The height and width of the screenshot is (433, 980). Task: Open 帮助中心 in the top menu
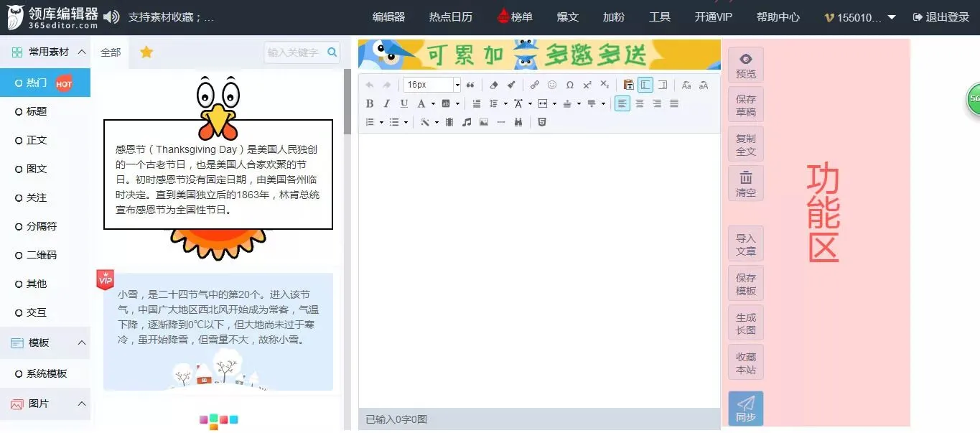(x=778, y=17)
